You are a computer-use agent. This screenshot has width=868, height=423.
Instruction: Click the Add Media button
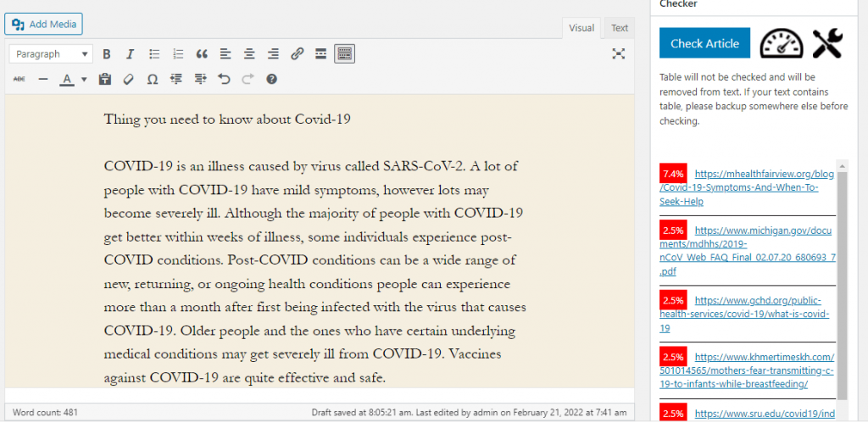coord(43,24)
